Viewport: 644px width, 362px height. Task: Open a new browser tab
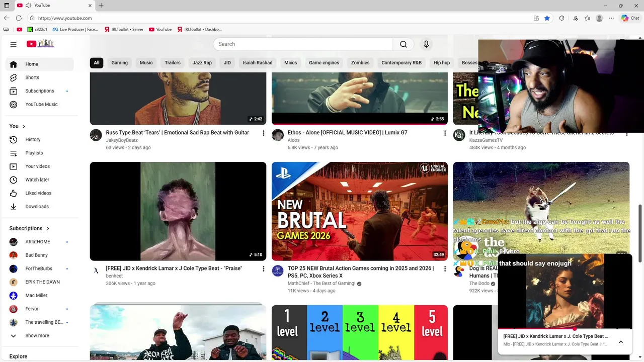click(x=101, y=6)
